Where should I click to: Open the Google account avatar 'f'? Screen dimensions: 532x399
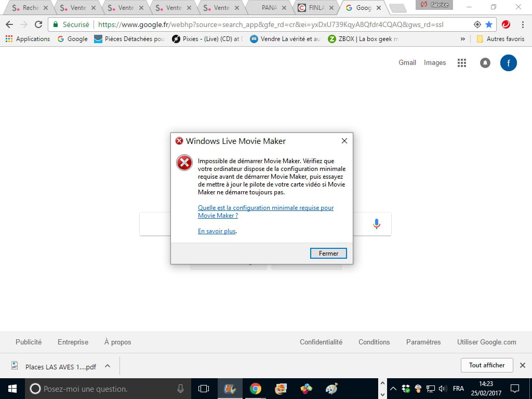[508, 63]
